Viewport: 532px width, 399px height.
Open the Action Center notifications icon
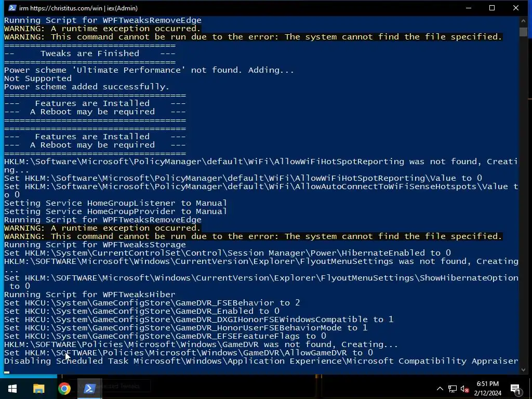(x=515, y=389)
